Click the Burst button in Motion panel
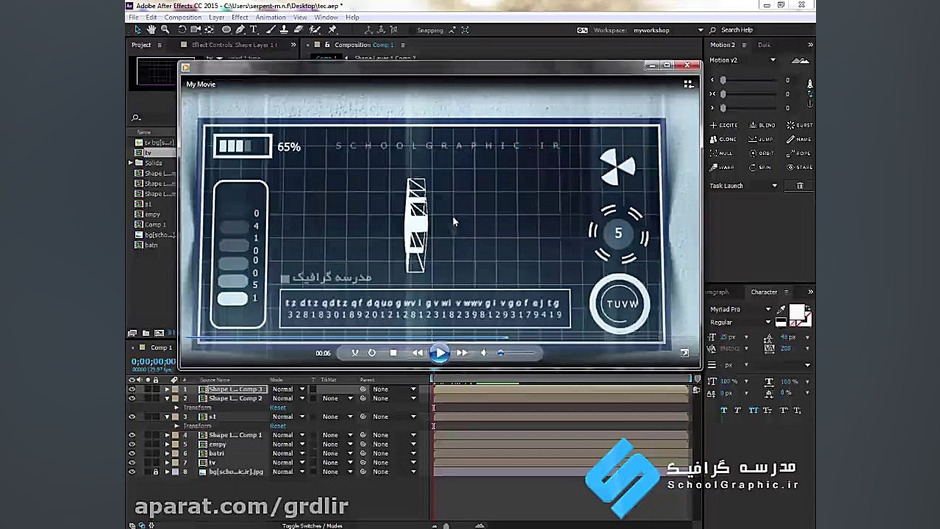The width and height of the screenshot is (940, 529). 800,125
